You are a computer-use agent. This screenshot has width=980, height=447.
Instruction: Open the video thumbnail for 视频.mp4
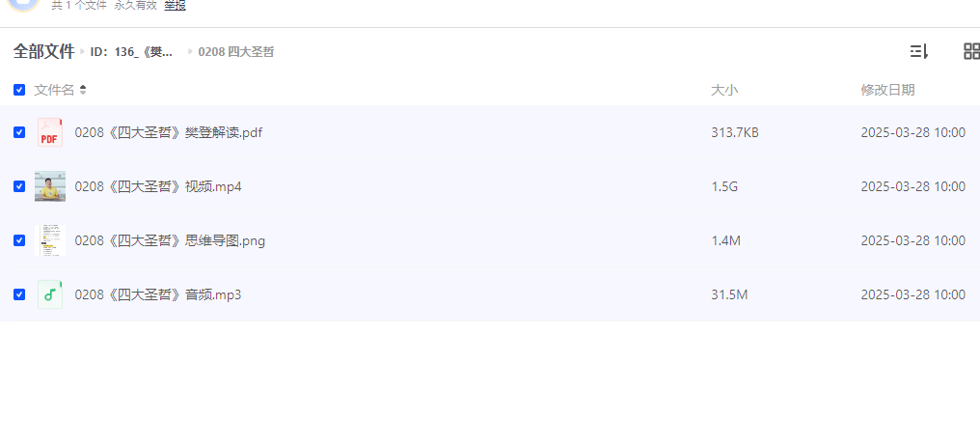[50, 186]
